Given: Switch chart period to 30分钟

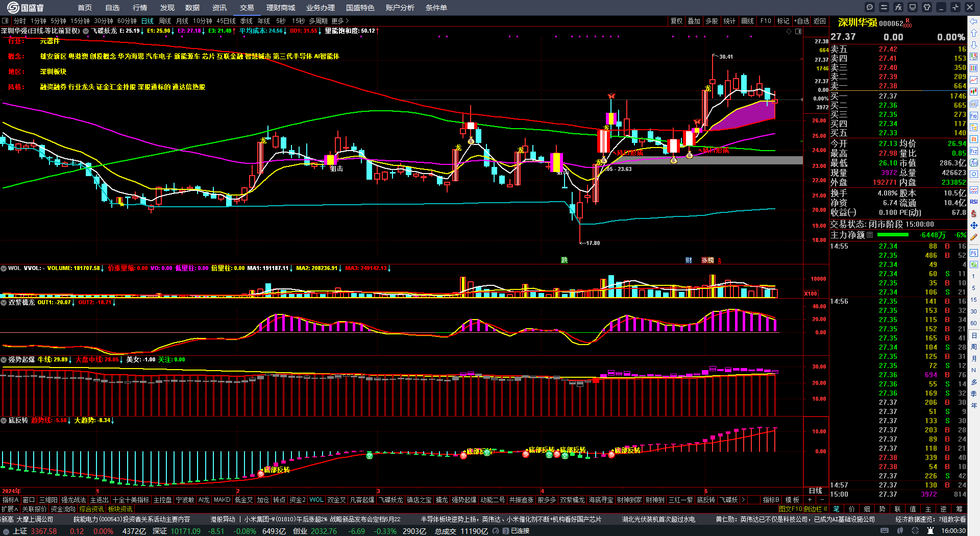Looking at the screenshot, I should 103,21.
